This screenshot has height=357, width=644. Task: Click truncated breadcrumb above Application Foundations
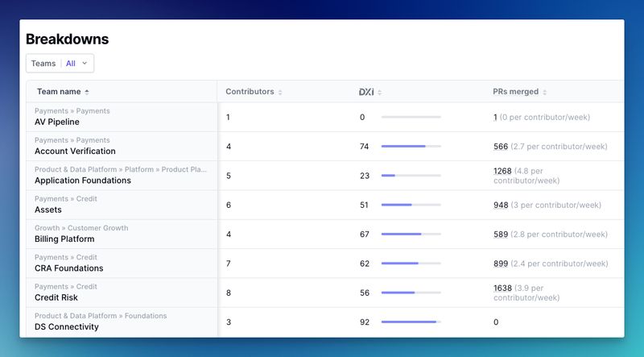point(121,169)
